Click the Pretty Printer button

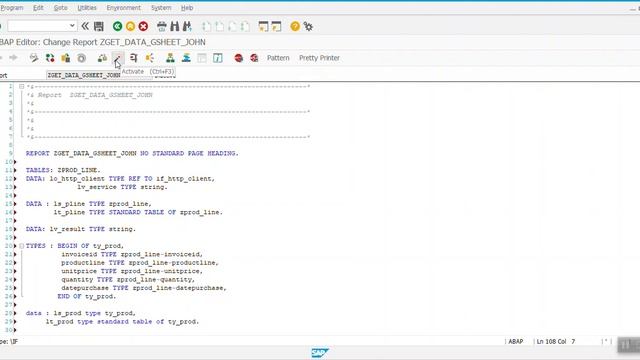319,58
